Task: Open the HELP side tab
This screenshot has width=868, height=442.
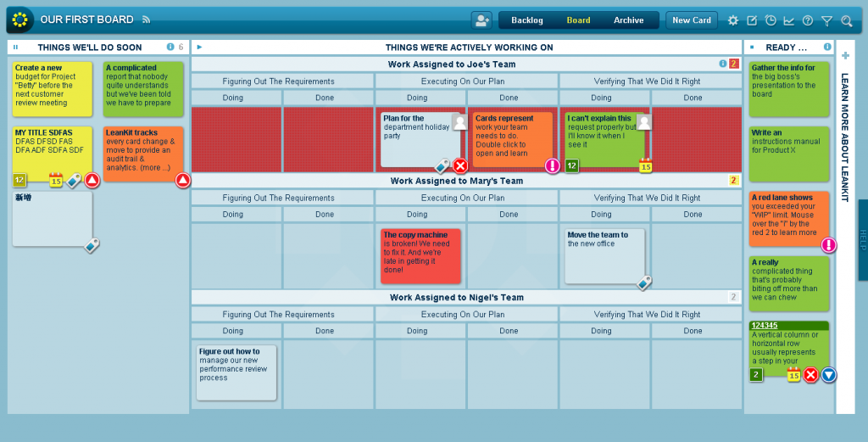Action: [x=863, y=240]
